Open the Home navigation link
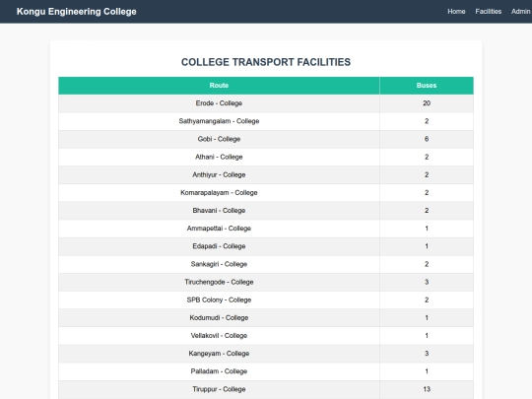The width and height of the screenshot is (532, 399). click(x=456, y=12)
